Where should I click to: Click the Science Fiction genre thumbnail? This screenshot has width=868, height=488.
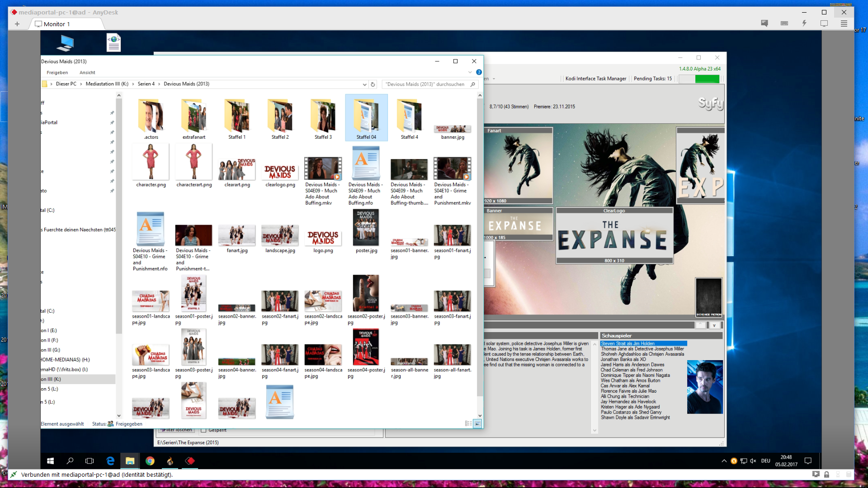(x=708, y=297)
